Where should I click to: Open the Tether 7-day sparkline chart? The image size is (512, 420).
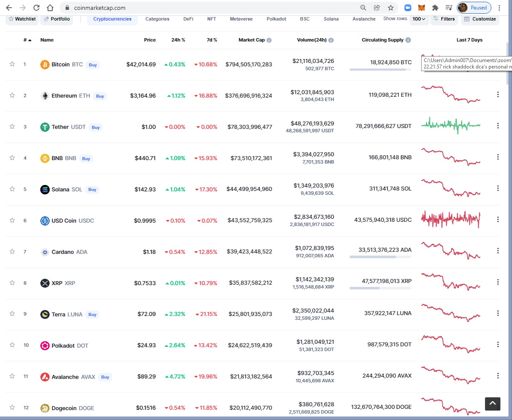click(451, 125)
